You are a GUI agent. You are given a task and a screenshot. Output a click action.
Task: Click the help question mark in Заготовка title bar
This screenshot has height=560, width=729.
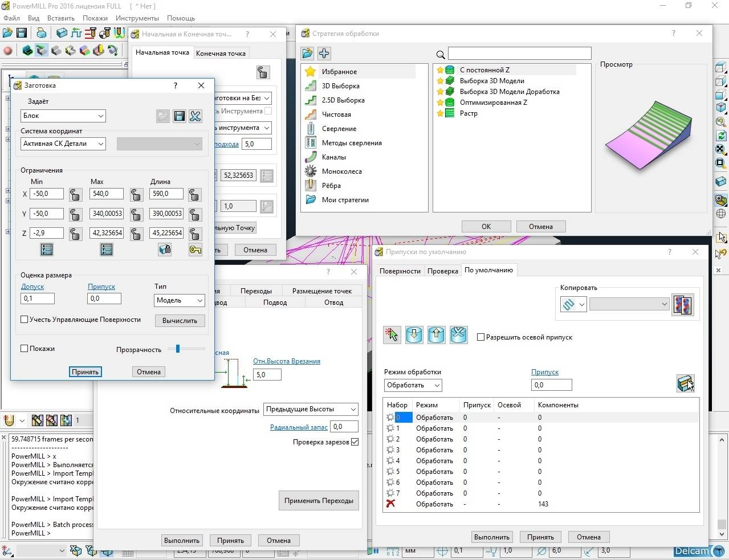point(176,85)
